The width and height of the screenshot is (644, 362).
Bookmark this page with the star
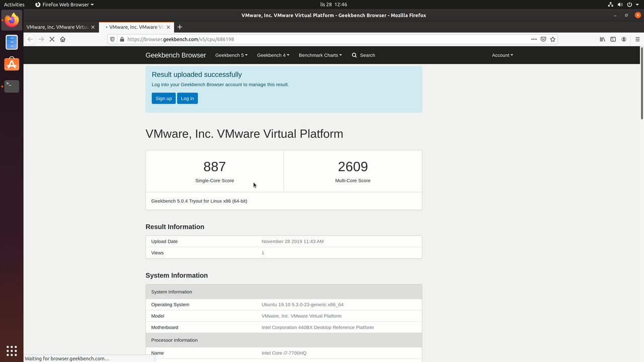(553, 39)
